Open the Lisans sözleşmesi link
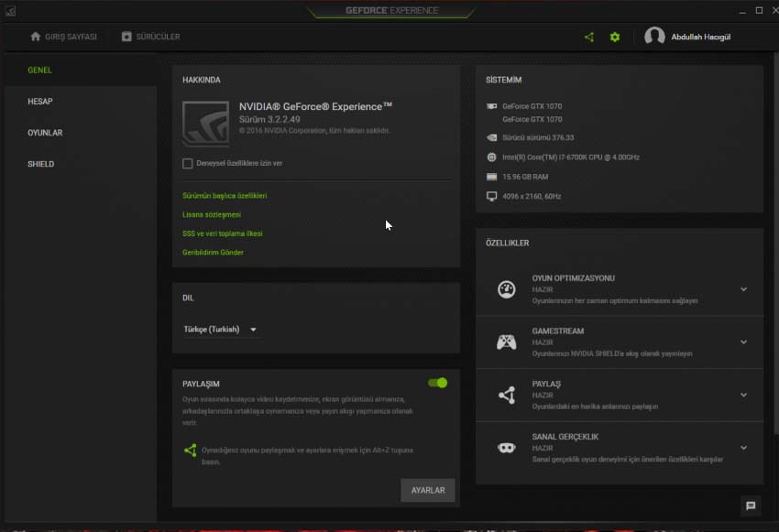 point(212,214)
